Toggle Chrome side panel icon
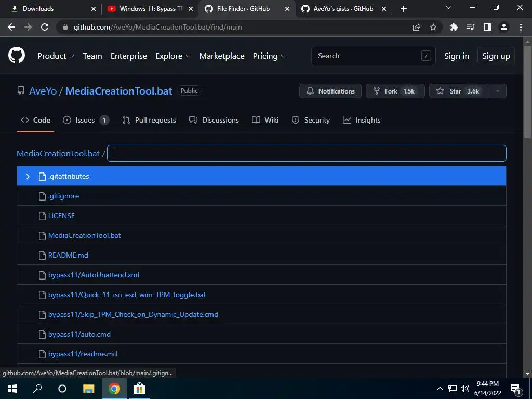 point(487,27)
